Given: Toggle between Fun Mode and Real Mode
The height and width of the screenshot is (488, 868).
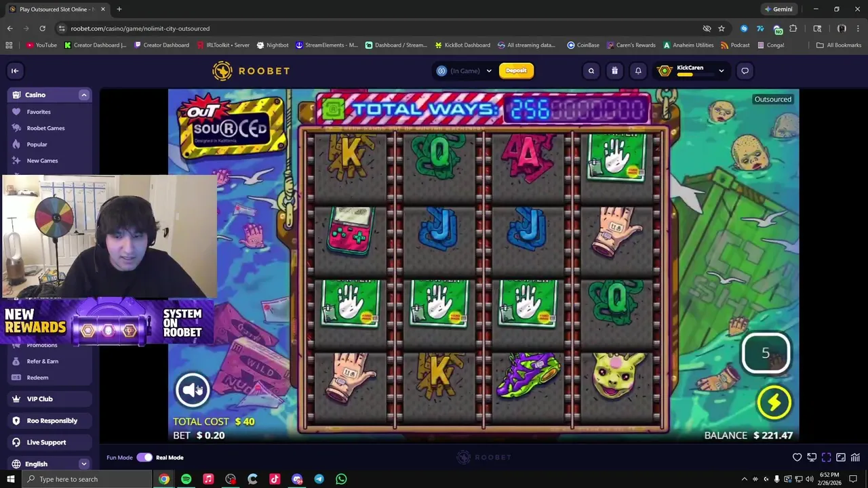Looking at the screenshot, I should pyautogui.click(x=144, y=457).
